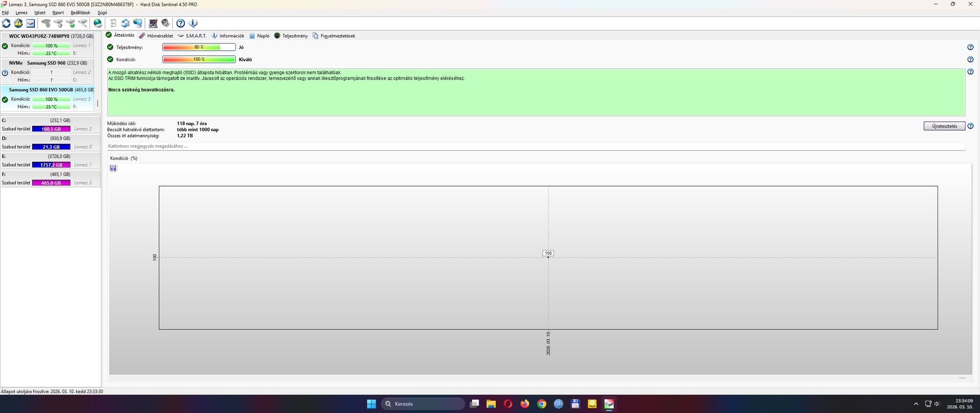Click 'Nincs szükség beavatkozásra.' text

141,90
